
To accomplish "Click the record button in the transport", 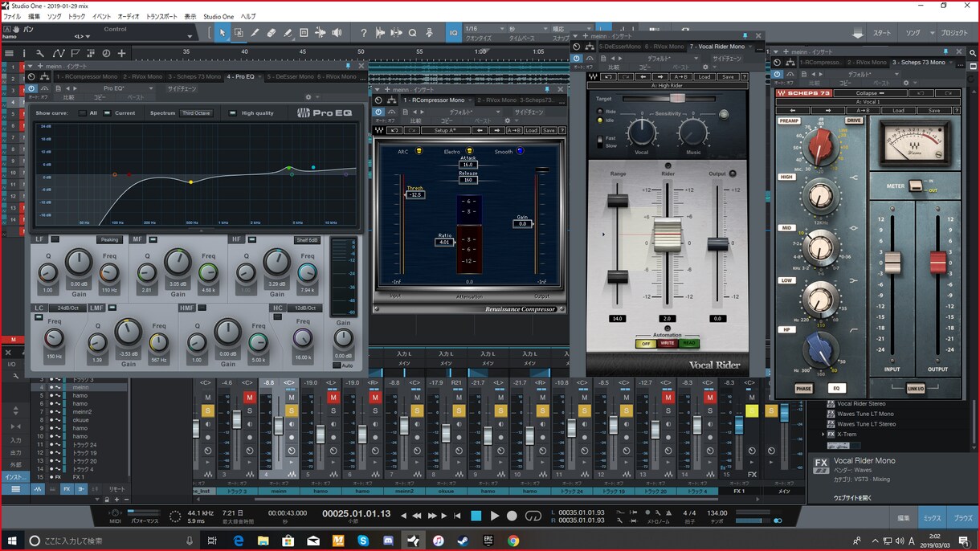I will 512,516.
